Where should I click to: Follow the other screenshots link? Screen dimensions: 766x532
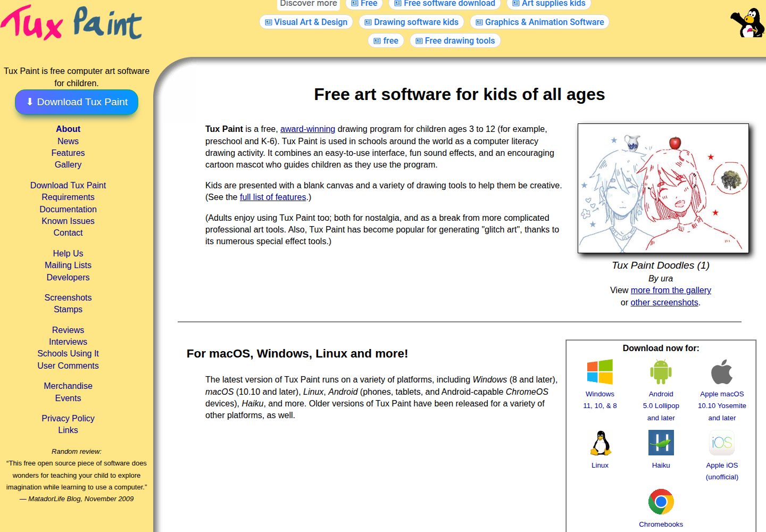point(664,302)
